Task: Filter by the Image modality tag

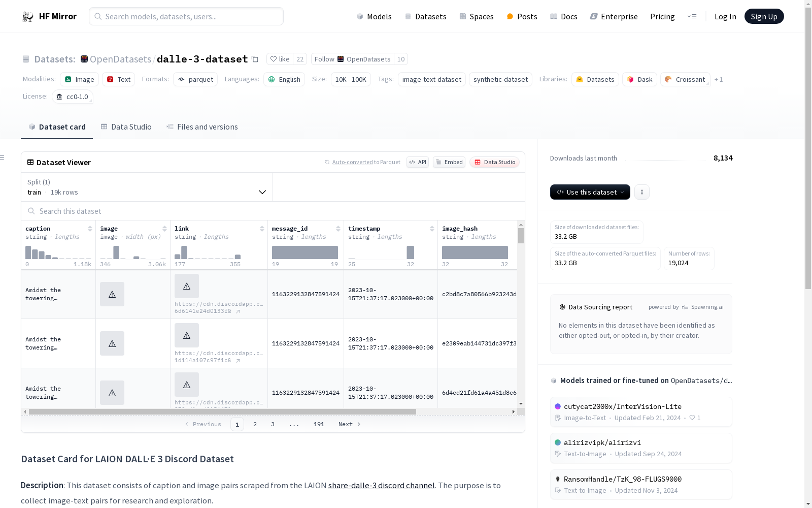Action: [79, 79]
